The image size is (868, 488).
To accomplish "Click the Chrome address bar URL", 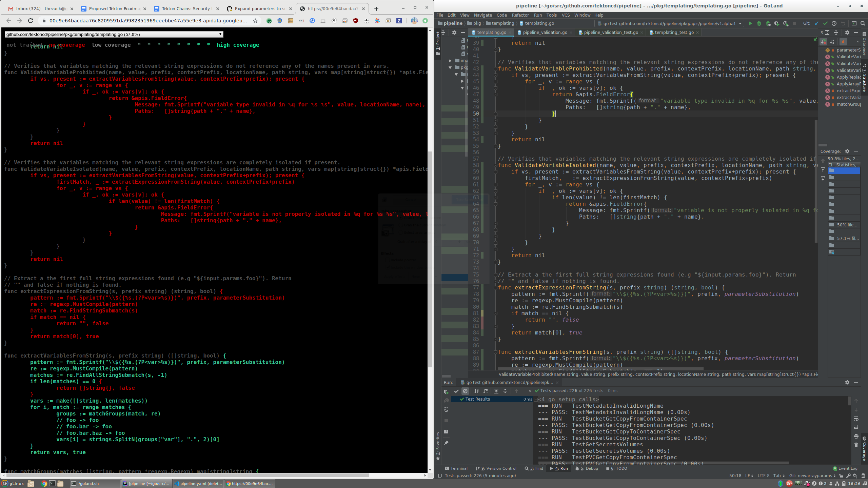I will [x=148, y=21].
